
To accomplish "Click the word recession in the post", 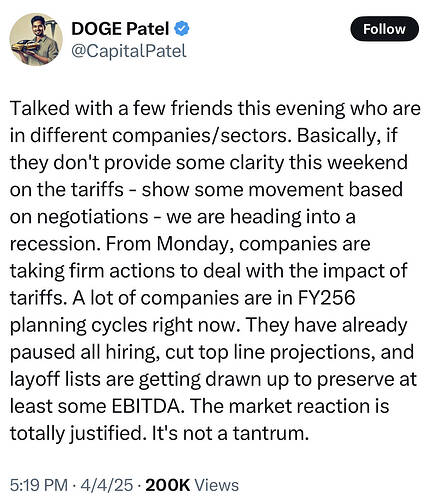I will 55,244.
